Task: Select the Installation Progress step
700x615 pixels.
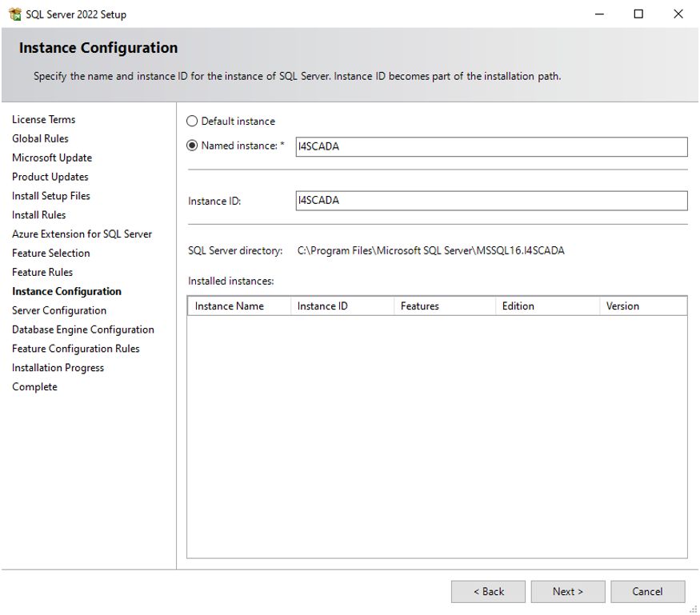Action: click(x=58, y=367)
